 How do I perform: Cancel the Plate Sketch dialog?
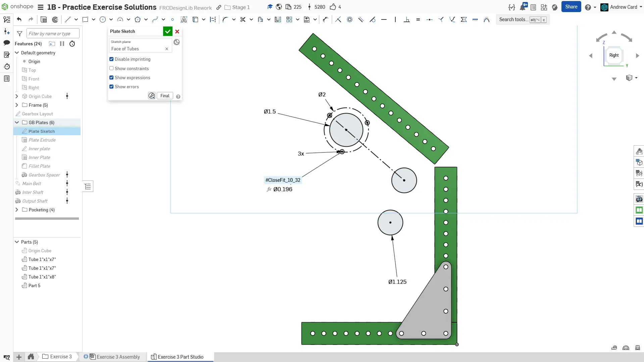177,31
